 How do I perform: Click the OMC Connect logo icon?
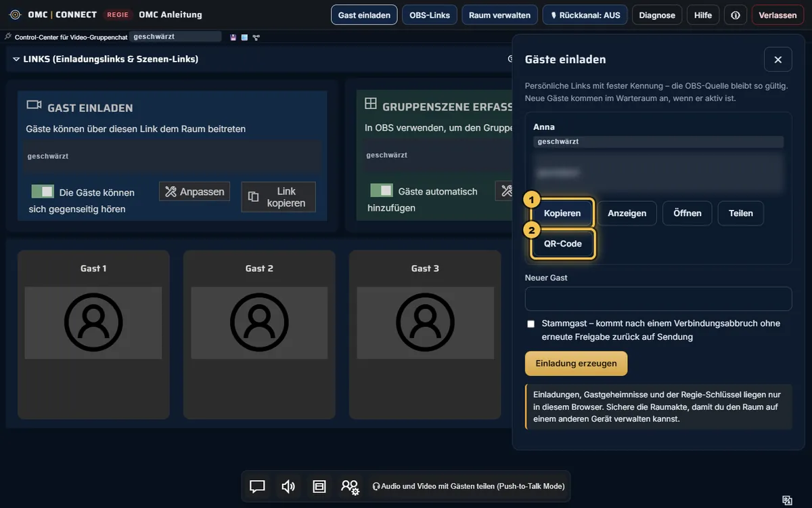[x=15, y=14]
